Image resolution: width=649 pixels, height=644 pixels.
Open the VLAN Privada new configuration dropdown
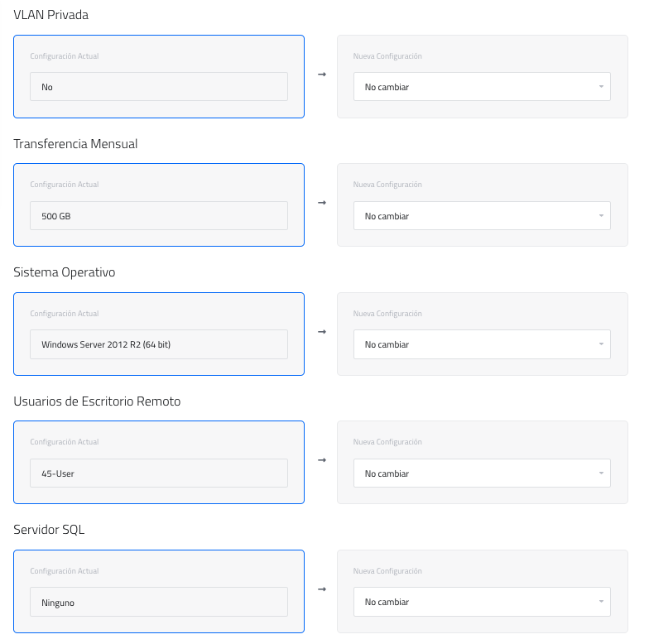[482, 87]
